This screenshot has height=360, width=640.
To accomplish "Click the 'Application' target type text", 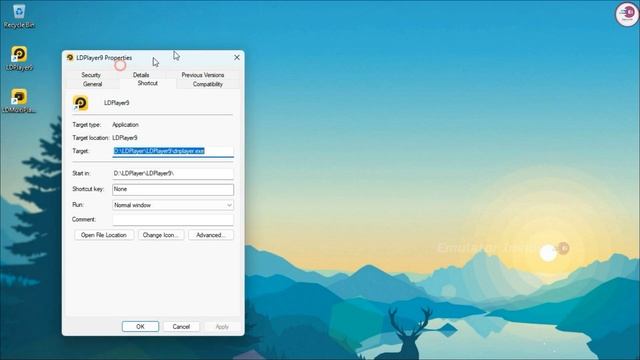I will pyautogui.click(x=125, y=125).
